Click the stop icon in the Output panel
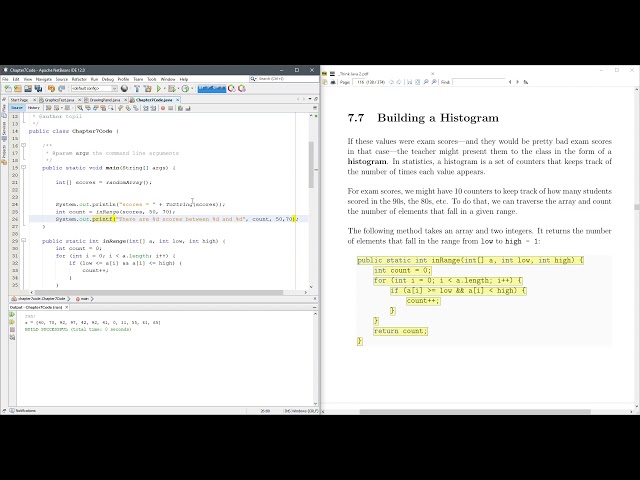640x480 pixels. click(x=12, y=329)
